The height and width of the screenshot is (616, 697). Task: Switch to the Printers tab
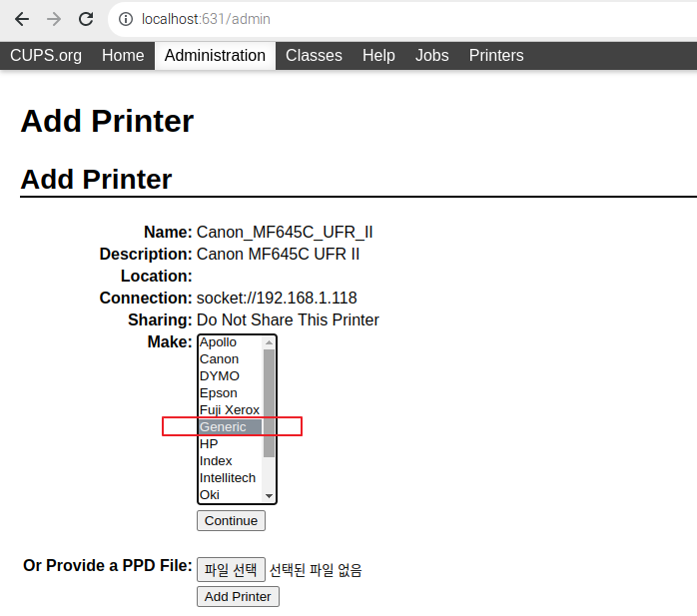point(496,56)
